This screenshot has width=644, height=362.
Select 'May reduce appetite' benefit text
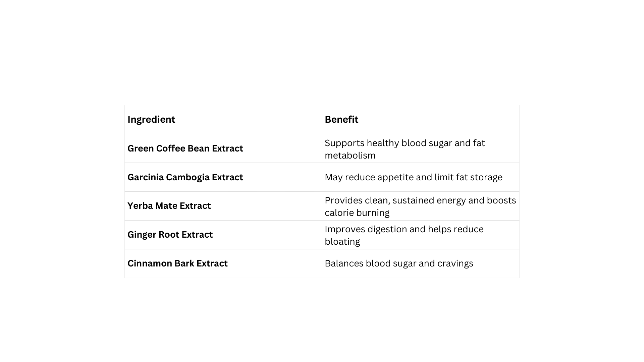414,177
